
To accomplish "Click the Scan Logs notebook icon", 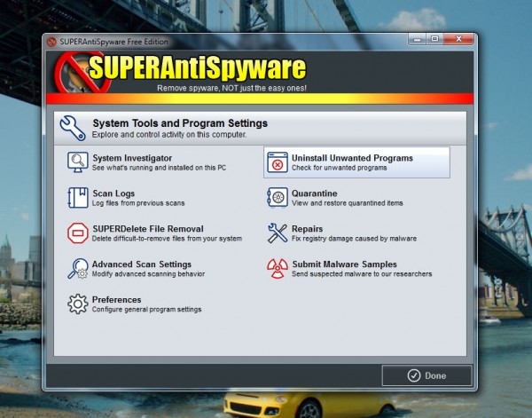I will pos(78,198).
